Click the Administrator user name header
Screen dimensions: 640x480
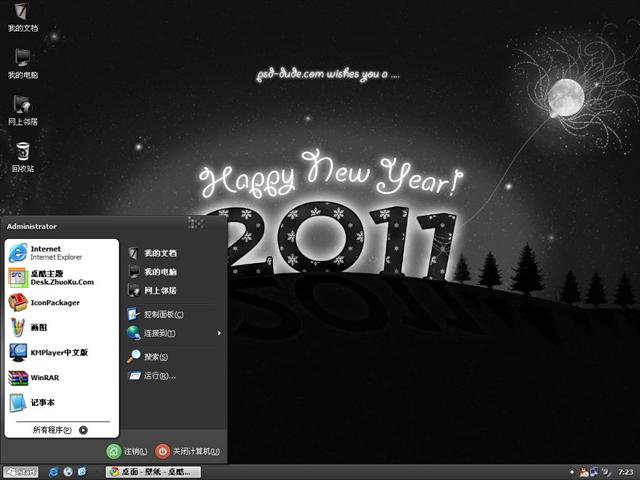[x=32, y=227]
